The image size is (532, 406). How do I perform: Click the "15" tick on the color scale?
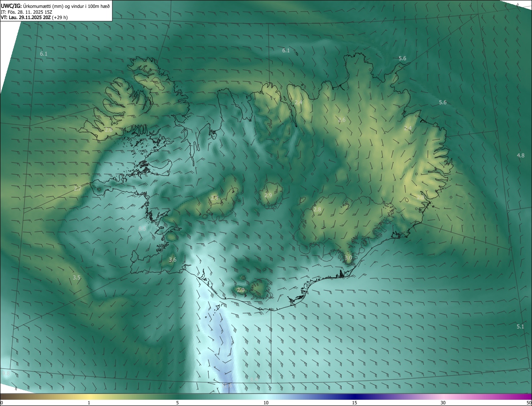(355, 403)
